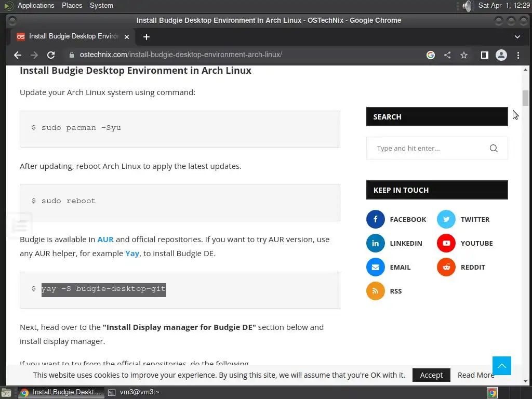Open the Google icon in address bar
Image resolution: width=532 pixels, height=399 pixels.
pos(431,55)
